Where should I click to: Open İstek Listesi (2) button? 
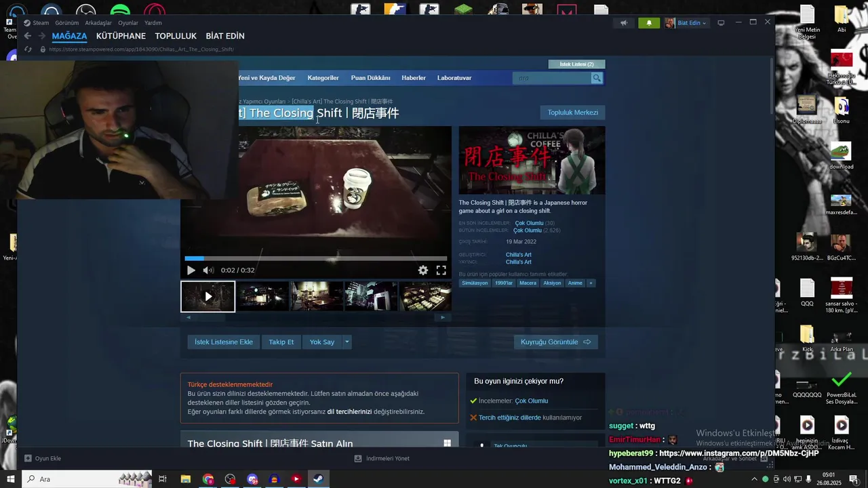click(576, 64)
